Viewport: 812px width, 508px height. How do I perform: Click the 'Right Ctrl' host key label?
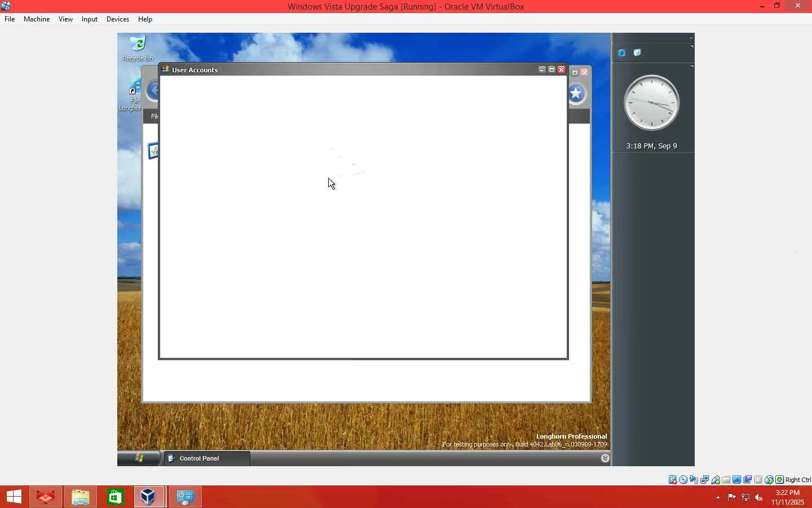[798, 480]
